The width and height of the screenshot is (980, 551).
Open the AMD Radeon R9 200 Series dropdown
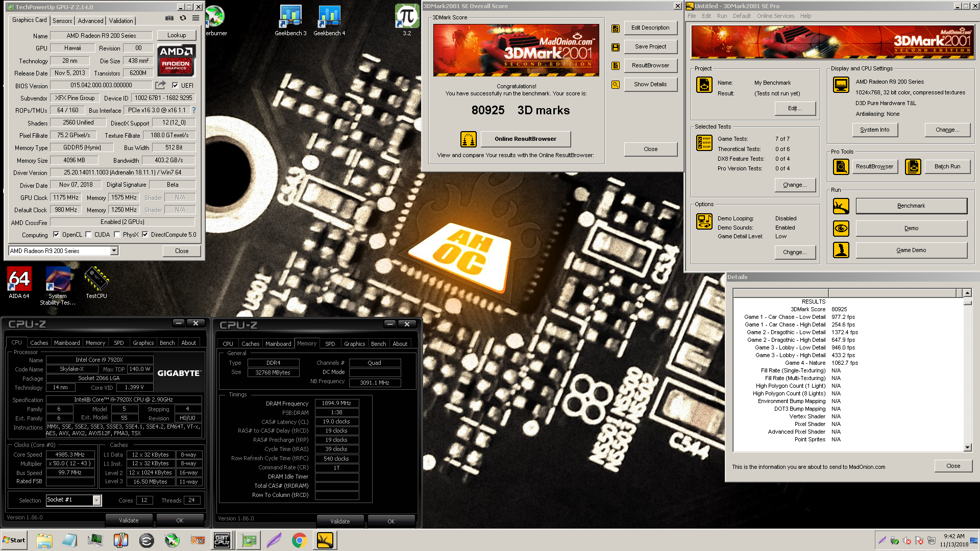pos(64,251)
